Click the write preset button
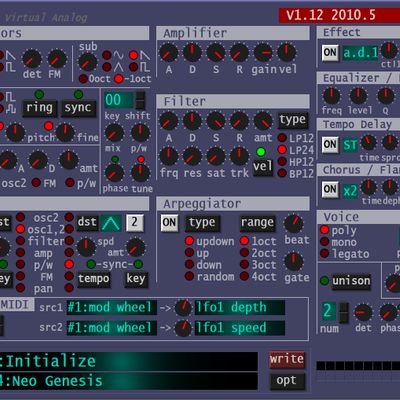Image resolution: width=400 pixels, height=400 pixels. click(x=287, y=359)
